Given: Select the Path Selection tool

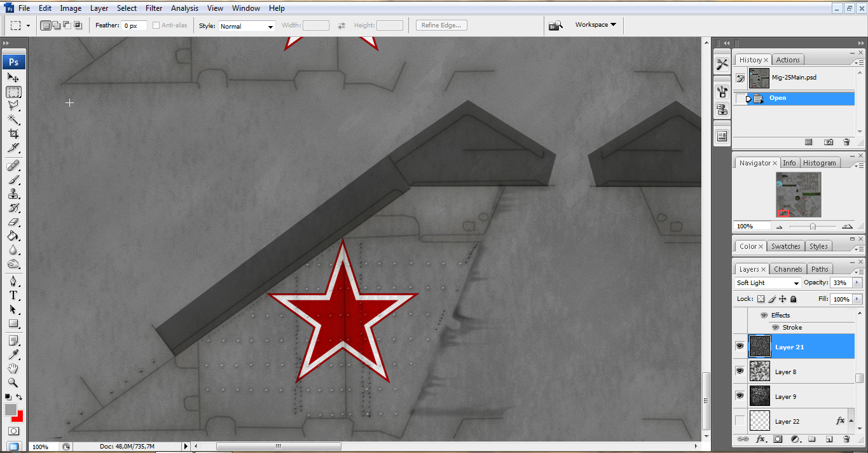Looking at the screenshot, I should 13,309.
